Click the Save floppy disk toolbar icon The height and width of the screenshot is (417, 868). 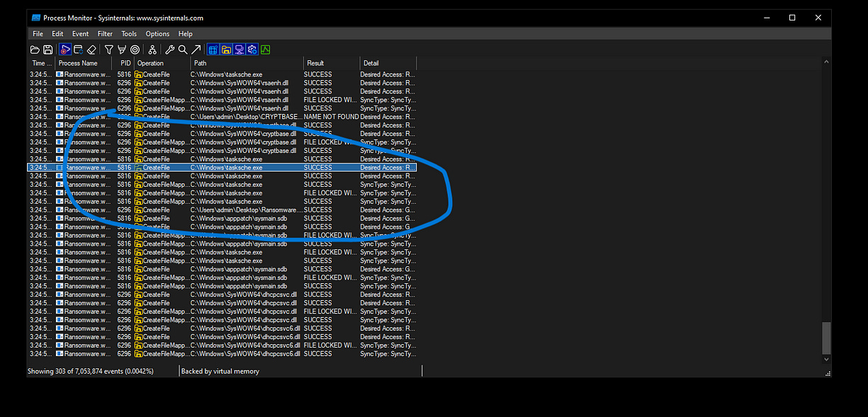[47, 50]
